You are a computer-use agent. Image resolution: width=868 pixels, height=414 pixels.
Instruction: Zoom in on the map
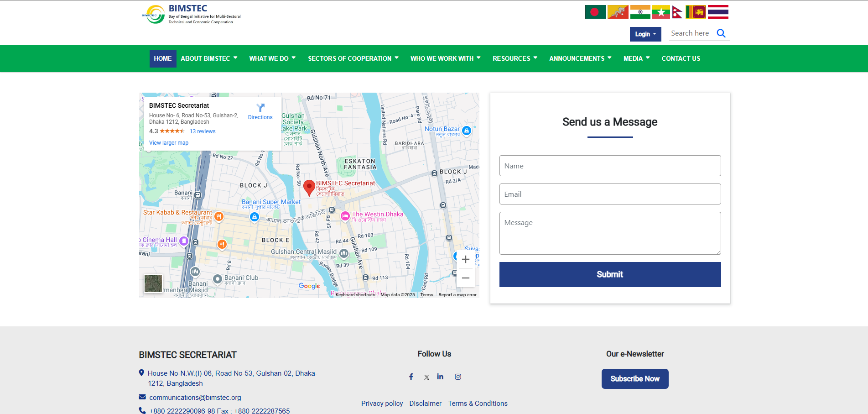click(x=465, y=259)
